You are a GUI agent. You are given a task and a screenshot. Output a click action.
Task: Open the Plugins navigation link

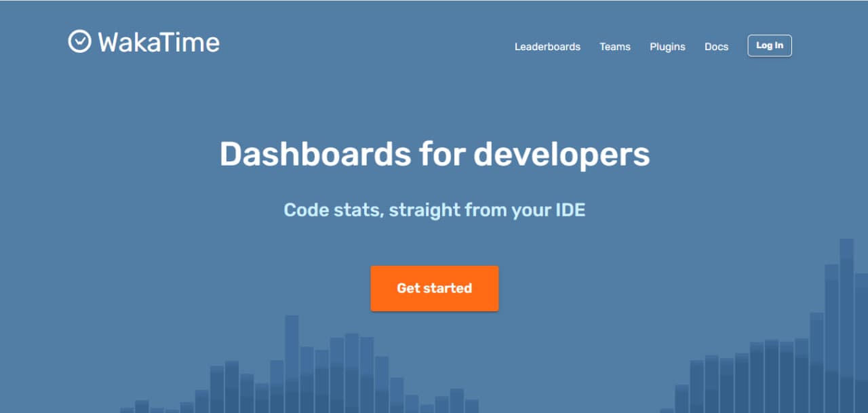(x=667, y=47)
